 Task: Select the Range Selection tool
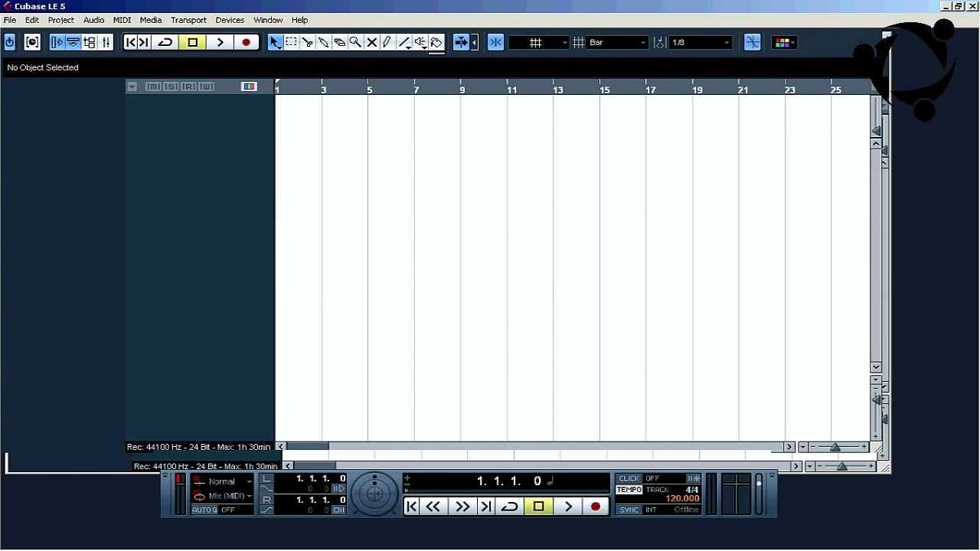pos(292,43)
